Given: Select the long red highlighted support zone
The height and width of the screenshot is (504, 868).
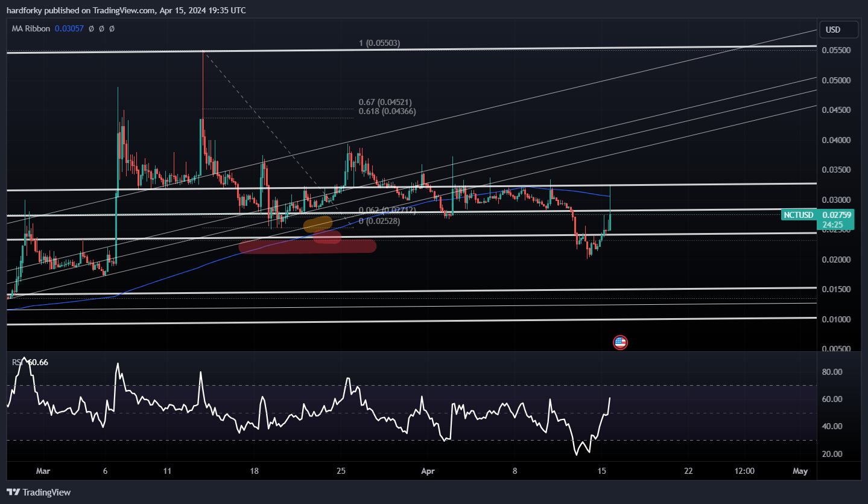Looking at the screenshot, I should pos(308,246).
